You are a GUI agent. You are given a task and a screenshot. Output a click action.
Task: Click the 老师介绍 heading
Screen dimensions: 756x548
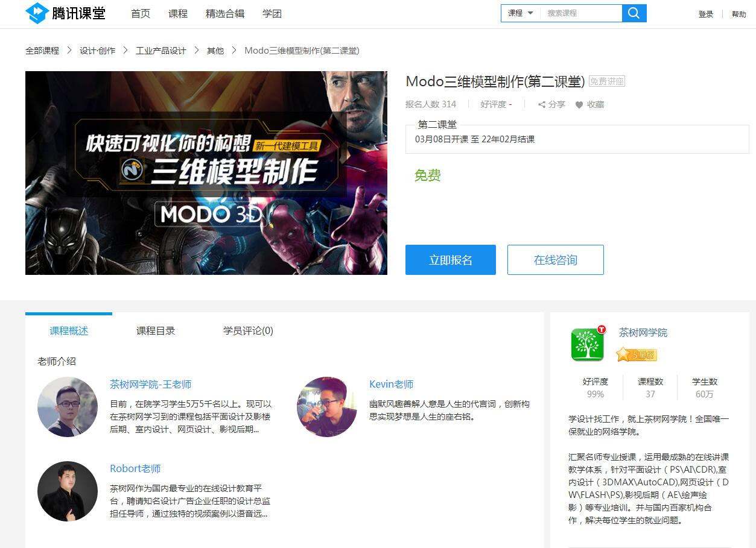click(57, 362)
